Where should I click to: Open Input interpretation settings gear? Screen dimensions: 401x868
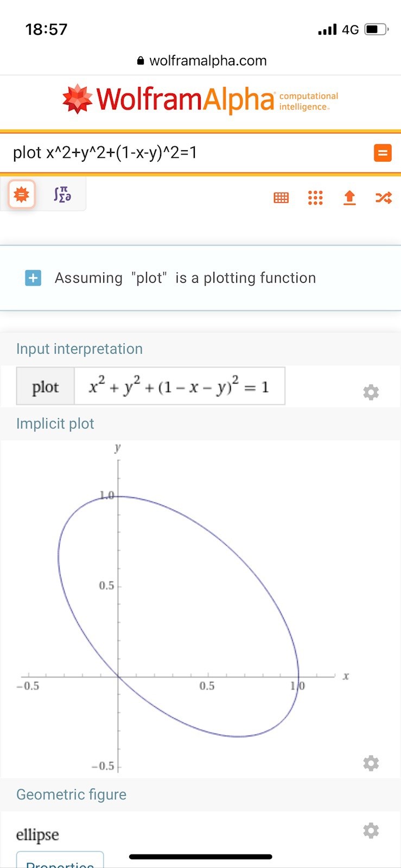click(371, 392)
